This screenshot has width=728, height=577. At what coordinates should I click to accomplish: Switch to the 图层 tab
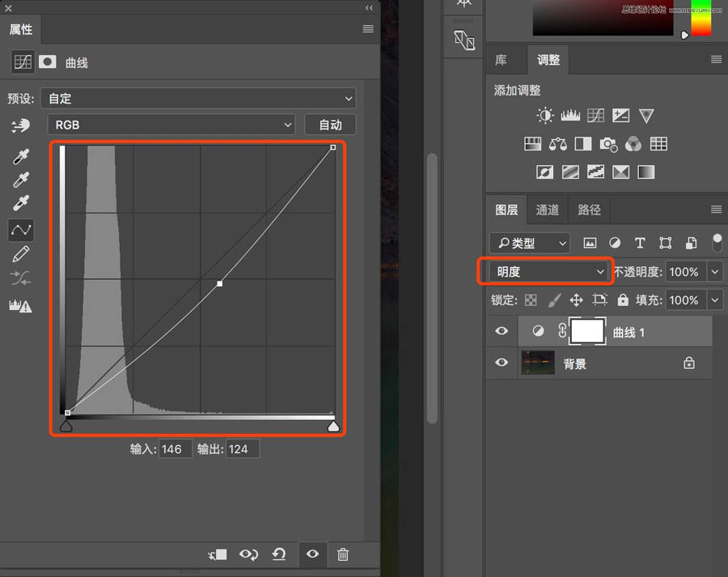click(x=506, y=210)
